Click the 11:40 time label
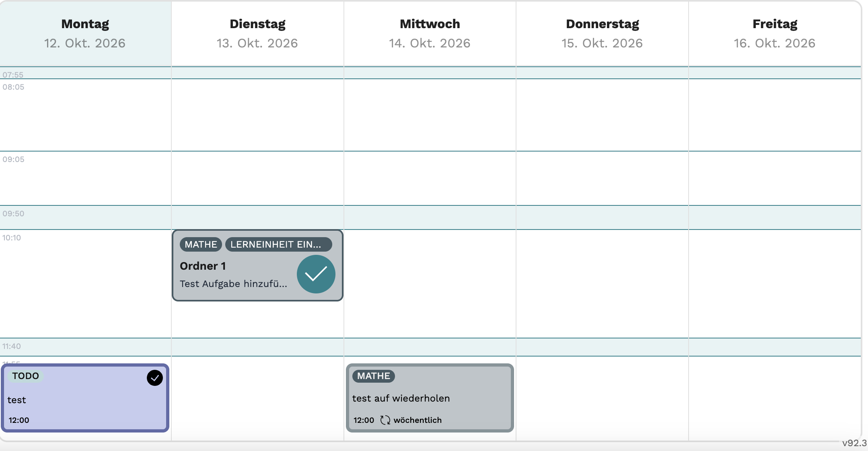 [x=12, y=346]
